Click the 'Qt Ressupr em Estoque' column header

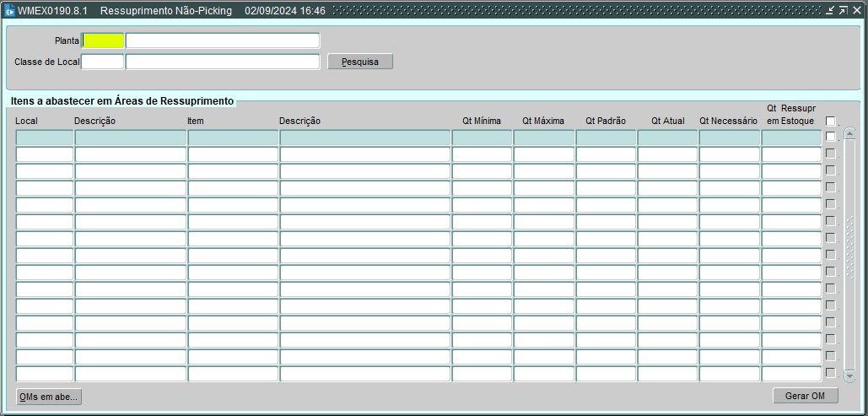791,114
